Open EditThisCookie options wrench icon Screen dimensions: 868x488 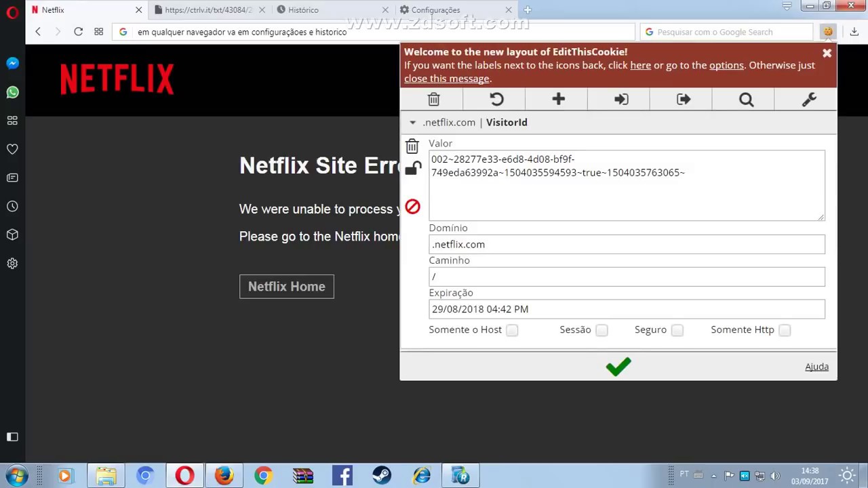click(x=809, y=100)
